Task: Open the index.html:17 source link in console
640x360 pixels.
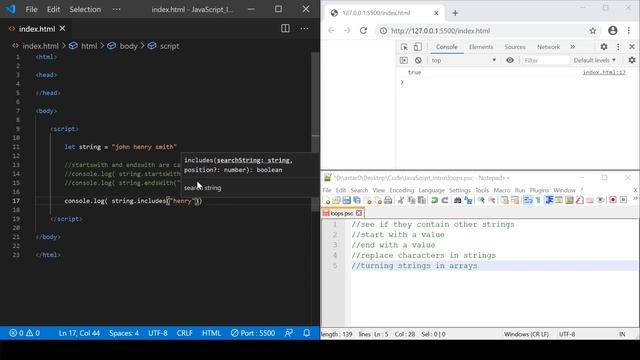Action: [x=604, y=72]
